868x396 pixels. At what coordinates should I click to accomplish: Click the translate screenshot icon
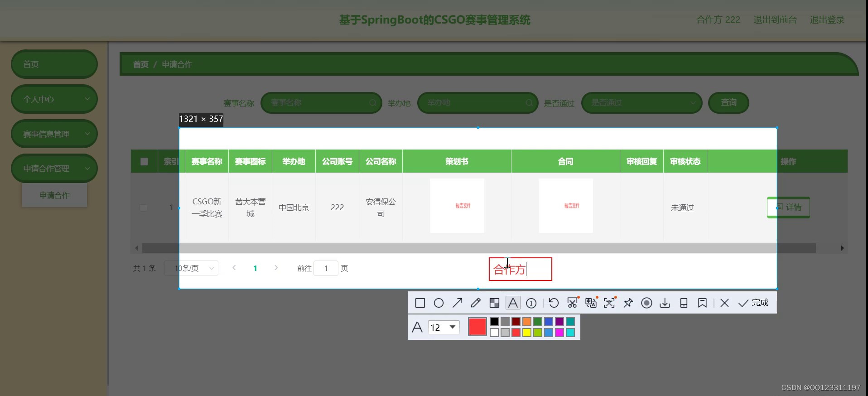[x=591, y=303]
